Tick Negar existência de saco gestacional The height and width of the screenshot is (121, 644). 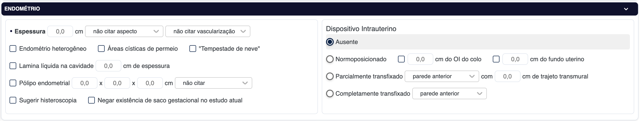pyautogui.click(x=91, y=100)
